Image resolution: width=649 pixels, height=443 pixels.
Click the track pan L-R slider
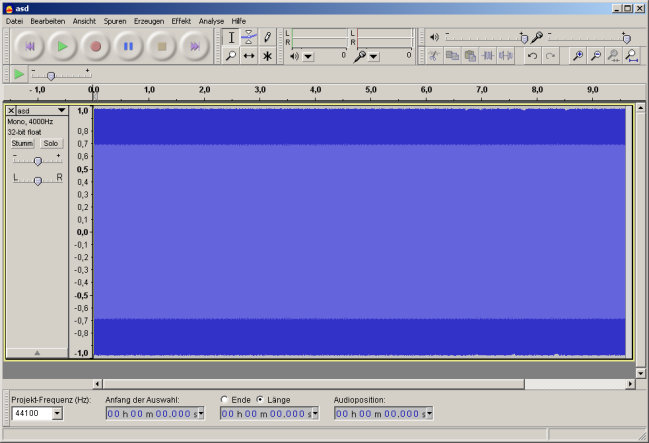[x=37, y=180]
